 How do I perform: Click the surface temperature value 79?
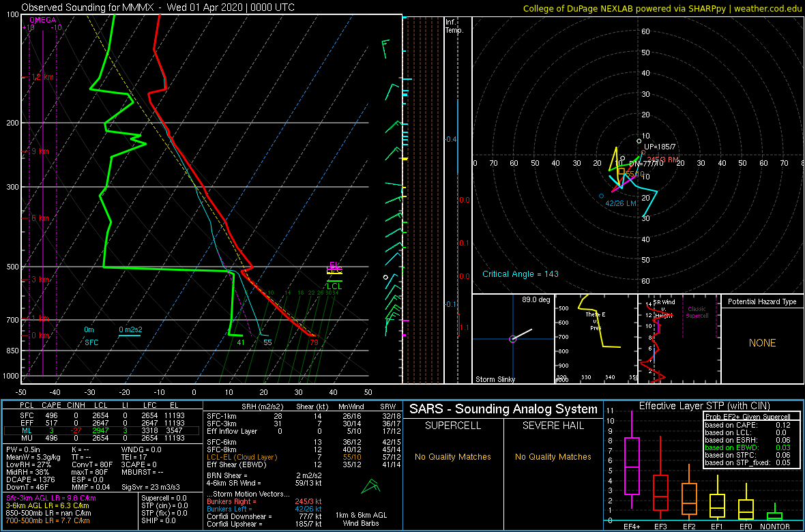(x=314, y=342)
